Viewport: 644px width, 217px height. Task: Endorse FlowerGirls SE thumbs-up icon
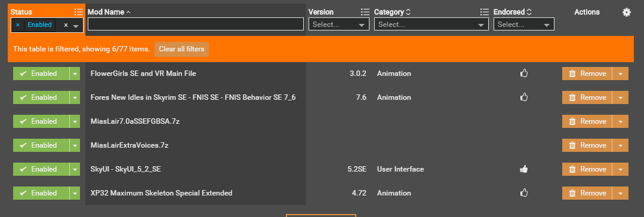pos(523,74)
